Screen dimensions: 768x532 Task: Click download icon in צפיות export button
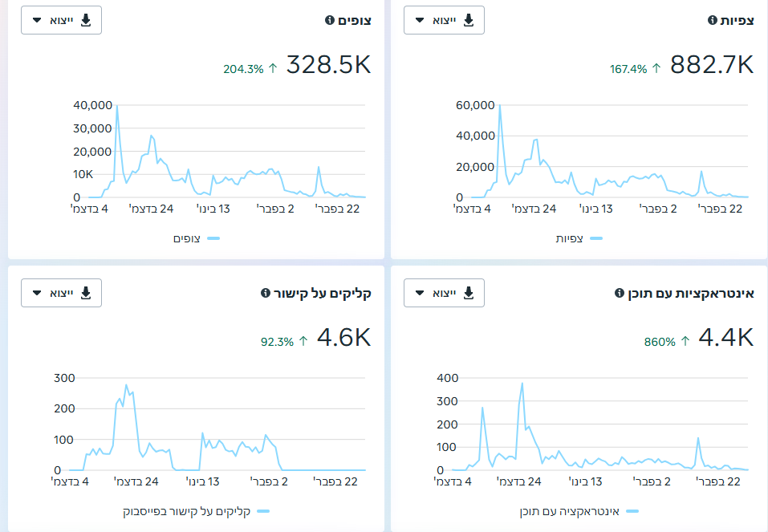coord(469,20)
